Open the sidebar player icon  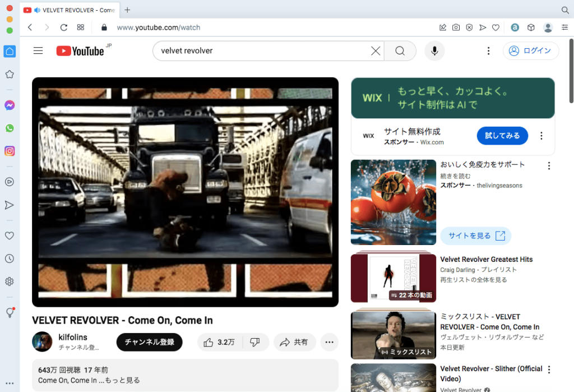[x=10, y=182]
